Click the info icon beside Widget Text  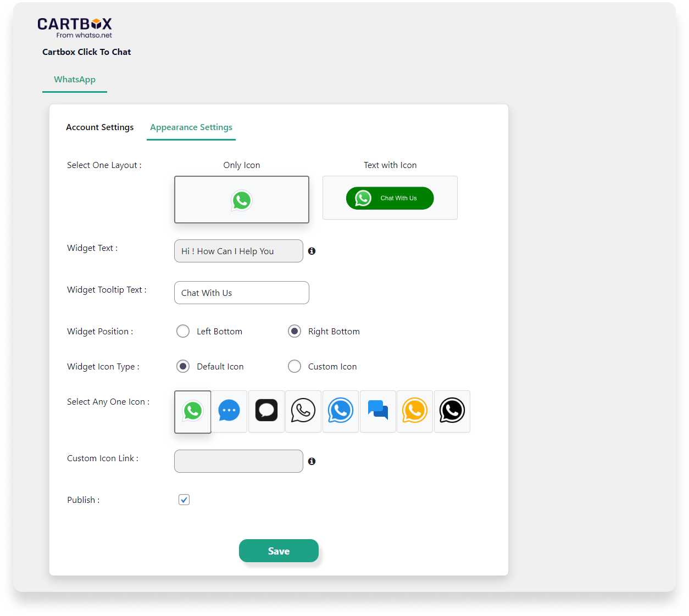click(312, 251)
